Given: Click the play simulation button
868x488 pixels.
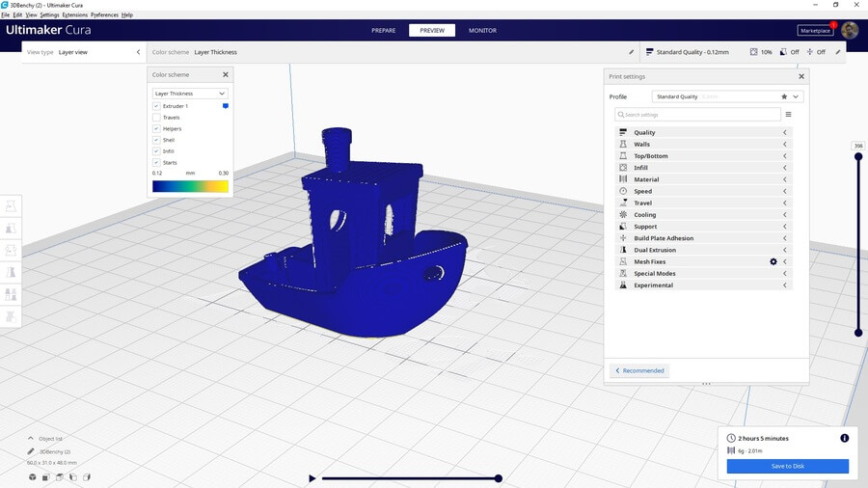Looking at the screenshot, I should 312,478.
